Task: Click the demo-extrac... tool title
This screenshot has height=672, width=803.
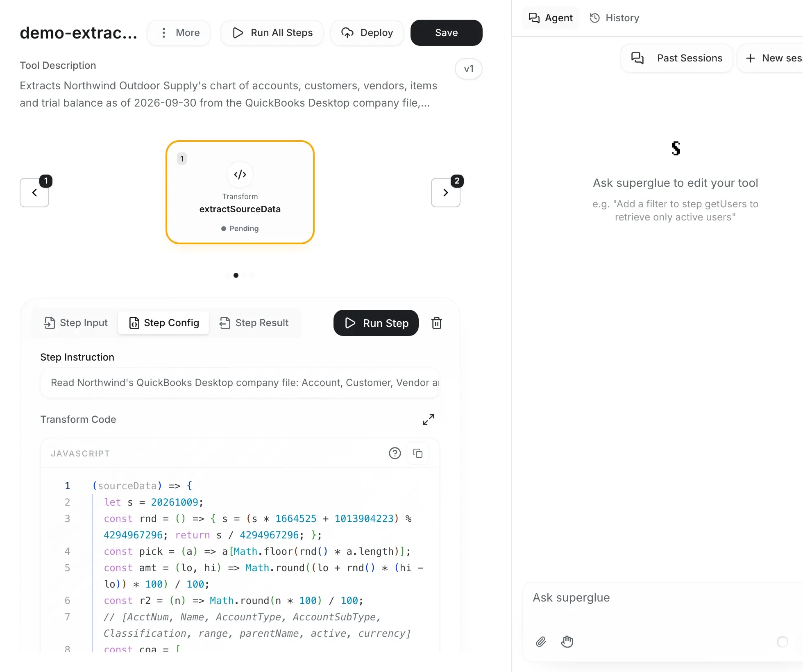Action: (x=79, y=33)
